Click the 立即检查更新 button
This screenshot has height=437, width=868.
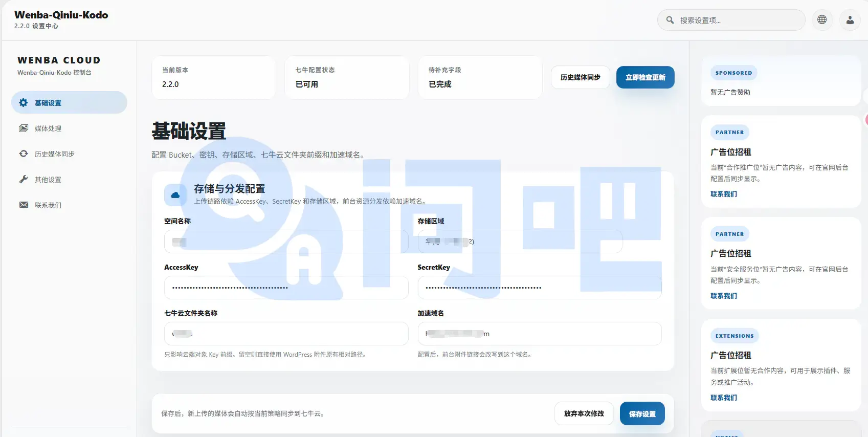coord(645,77)
